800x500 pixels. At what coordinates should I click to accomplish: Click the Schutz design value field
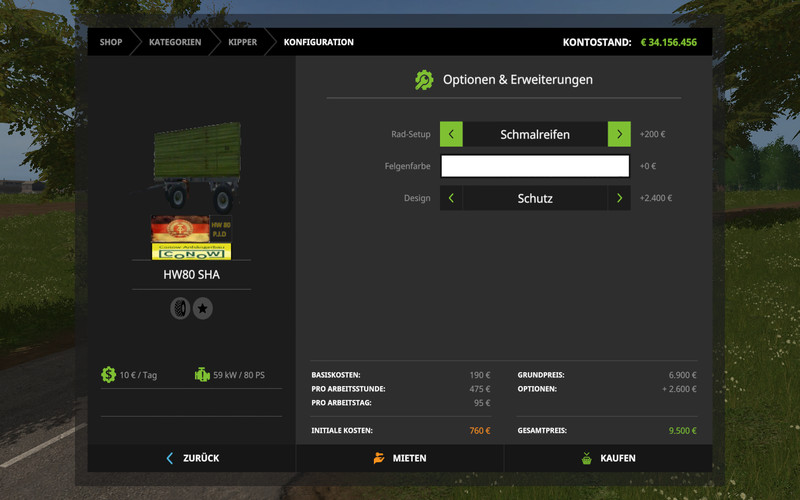tap(535, 198)
